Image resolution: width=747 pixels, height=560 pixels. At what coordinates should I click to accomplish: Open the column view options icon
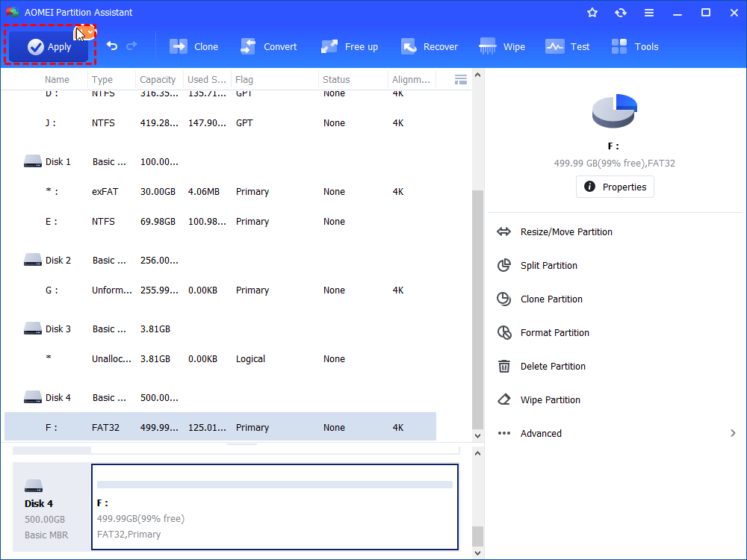(461, 80)
